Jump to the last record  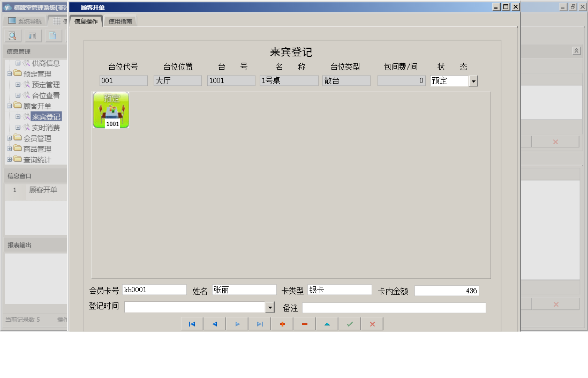[x=260, y=324]
